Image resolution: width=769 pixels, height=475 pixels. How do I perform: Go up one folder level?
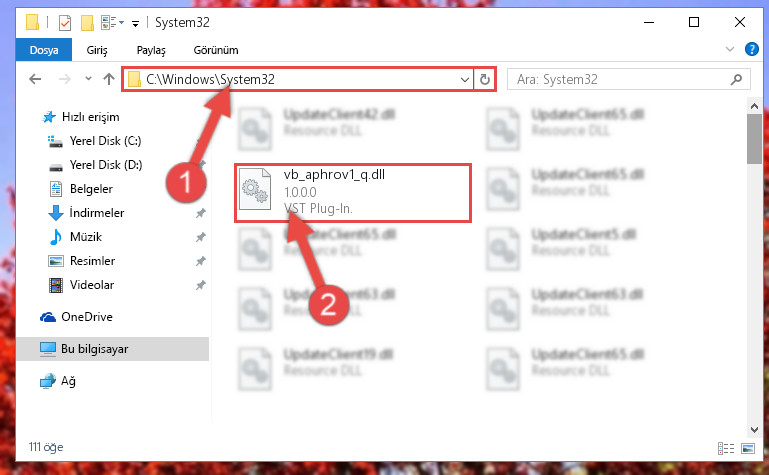(x=109, y=79)
